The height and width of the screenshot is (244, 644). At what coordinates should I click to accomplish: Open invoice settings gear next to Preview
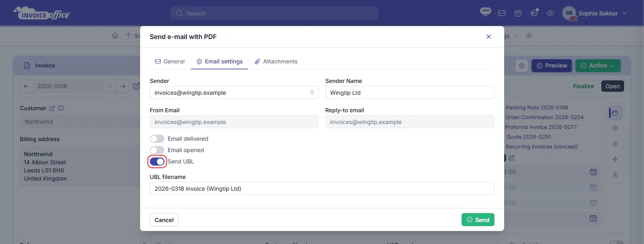(522, 65)
